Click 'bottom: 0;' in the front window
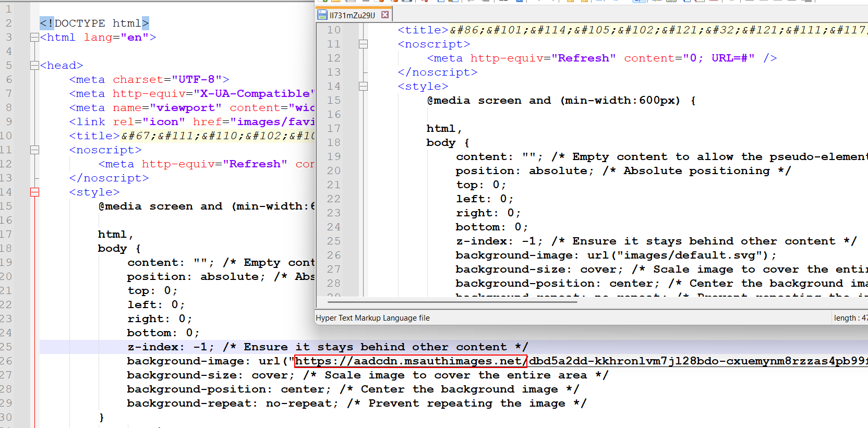The width and height of the screenshot is (868, 428). click(492, 227)
